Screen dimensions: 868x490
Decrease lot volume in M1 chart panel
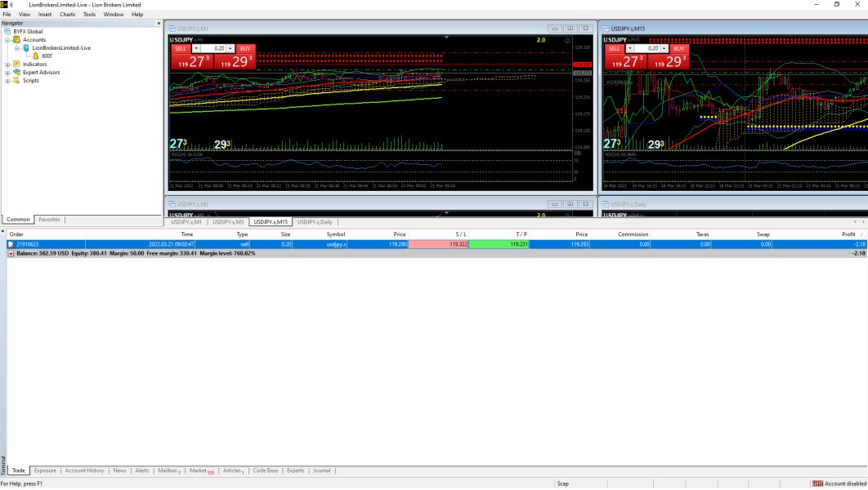click(196, 49)
